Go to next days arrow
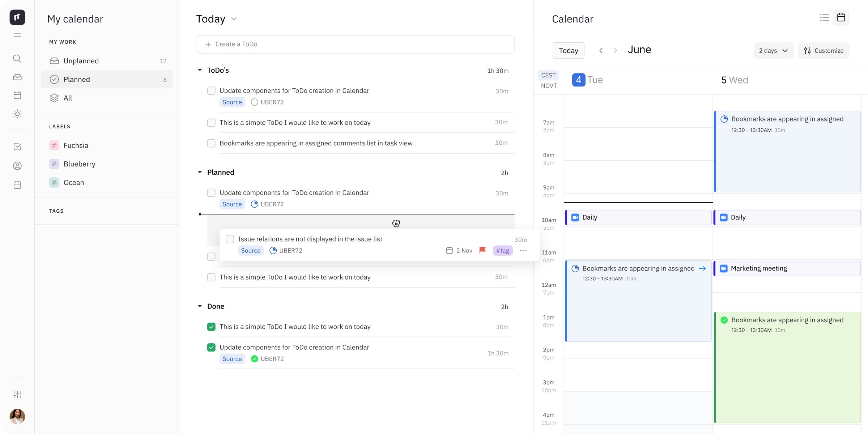Image resolution: width=868 pixels, height=434 pixels. coord(615,51)
